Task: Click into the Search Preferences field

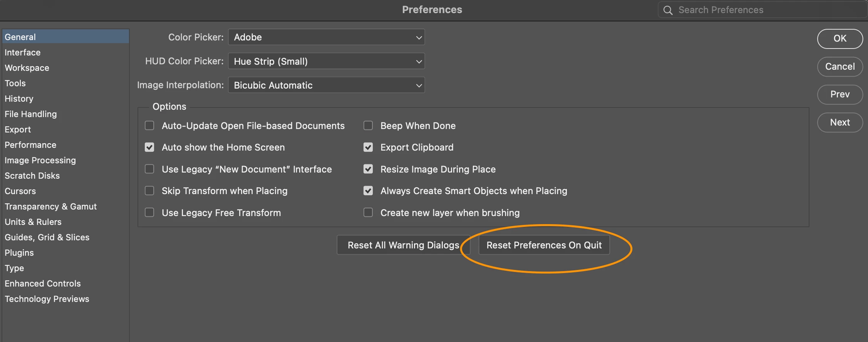Action: pyautogui.click(x=762, y=10)
